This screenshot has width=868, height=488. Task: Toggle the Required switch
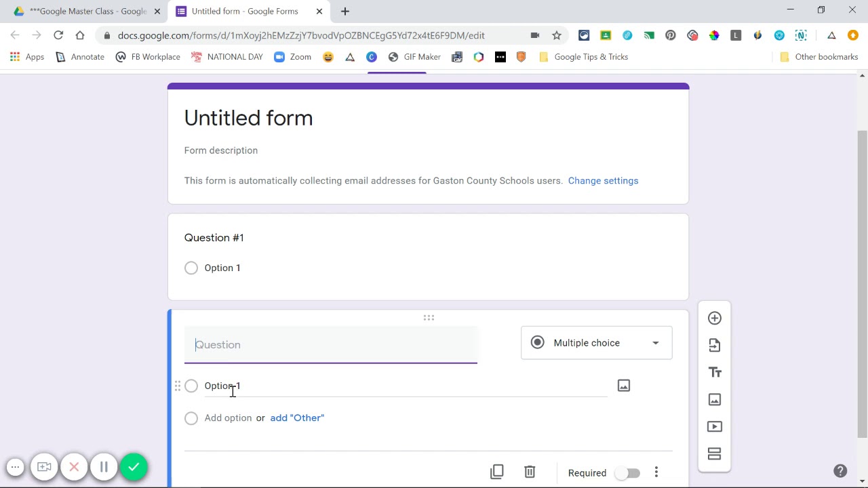628,473
